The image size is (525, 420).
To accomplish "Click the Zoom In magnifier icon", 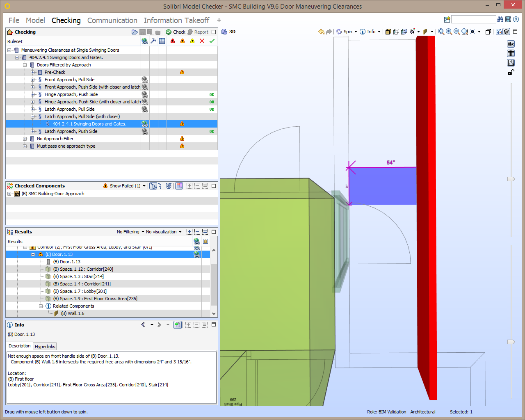I will point(449,32).
